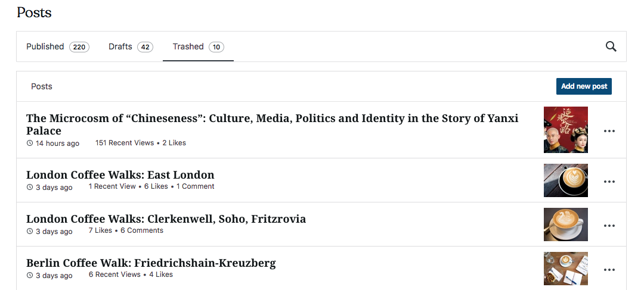Switch to the Drafts tab
644x290 pixels.
point(131,47)
